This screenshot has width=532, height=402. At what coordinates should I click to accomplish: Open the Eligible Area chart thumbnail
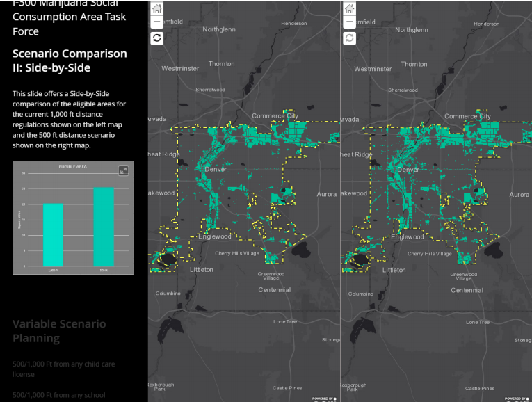(x=72, y=218)
